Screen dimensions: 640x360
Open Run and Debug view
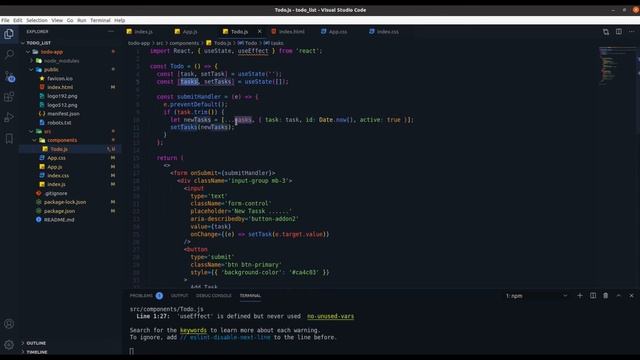pyautogui.click(x=9, y=118)
